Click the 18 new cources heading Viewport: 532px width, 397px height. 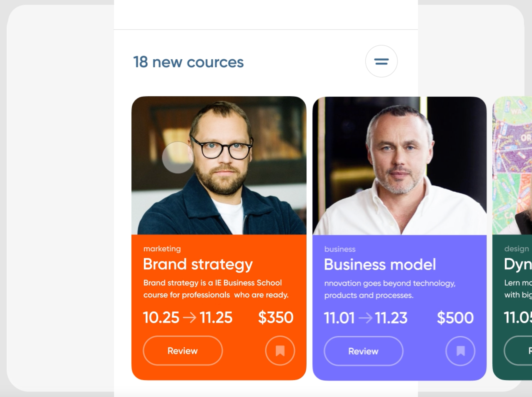point(189,62)
